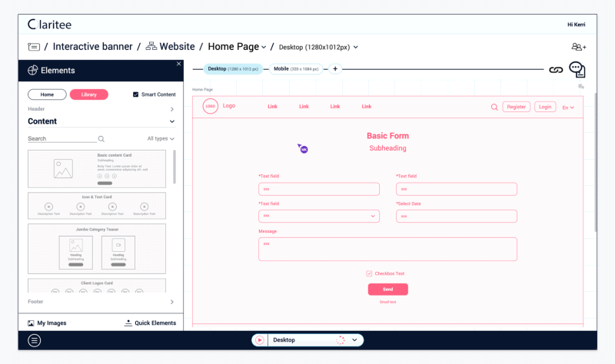Click the My Images icon

coord(31,323)
